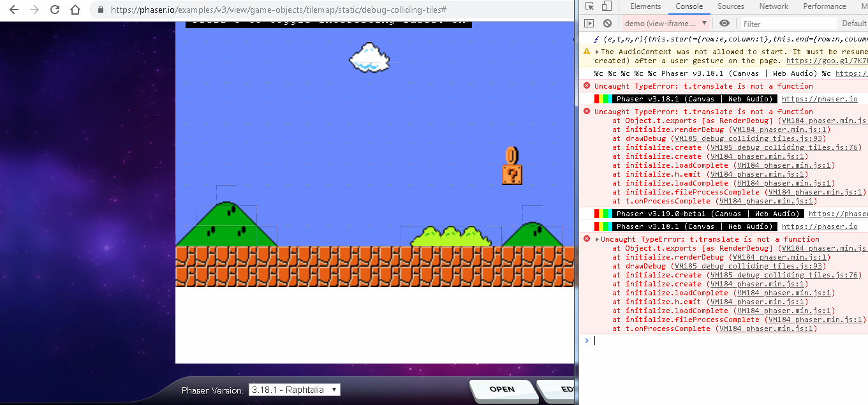Click the back navigation arrow
The width and height of the screenshot is (868, 405).
pos(13,10)
